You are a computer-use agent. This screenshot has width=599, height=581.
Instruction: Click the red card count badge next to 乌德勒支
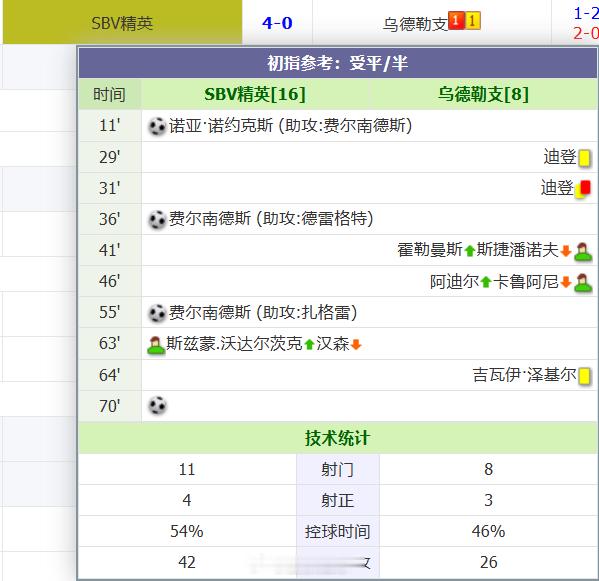457,21
